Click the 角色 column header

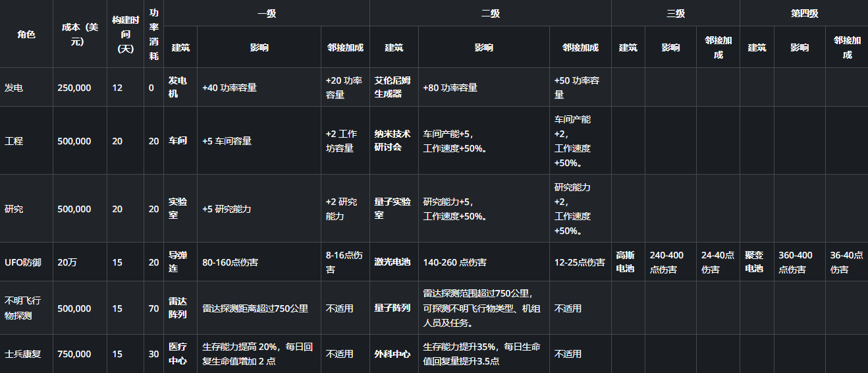coord(26,34)
